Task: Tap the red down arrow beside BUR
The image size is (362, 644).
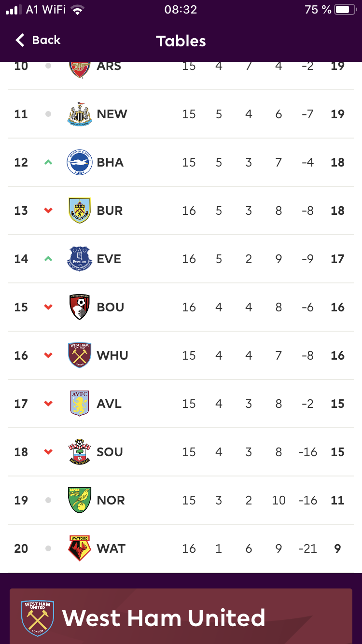Action: pyautogui.click(x=48, y=210)
